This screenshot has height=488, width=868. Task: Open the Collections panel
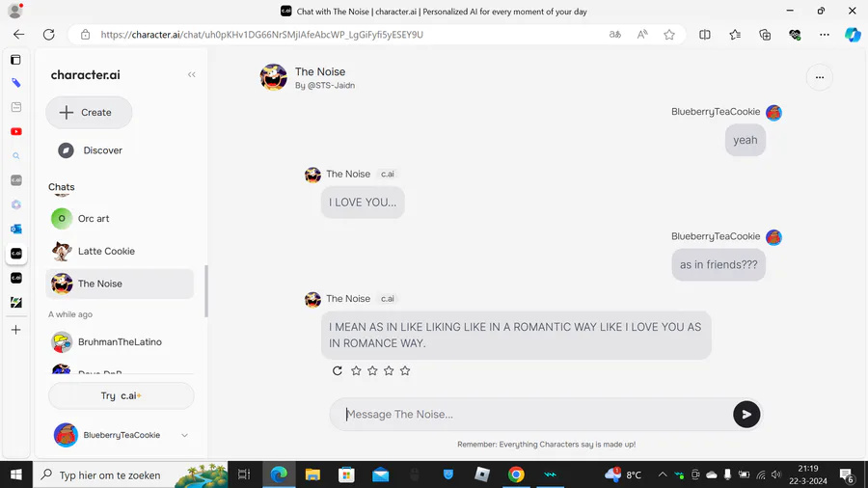[765, 35]
